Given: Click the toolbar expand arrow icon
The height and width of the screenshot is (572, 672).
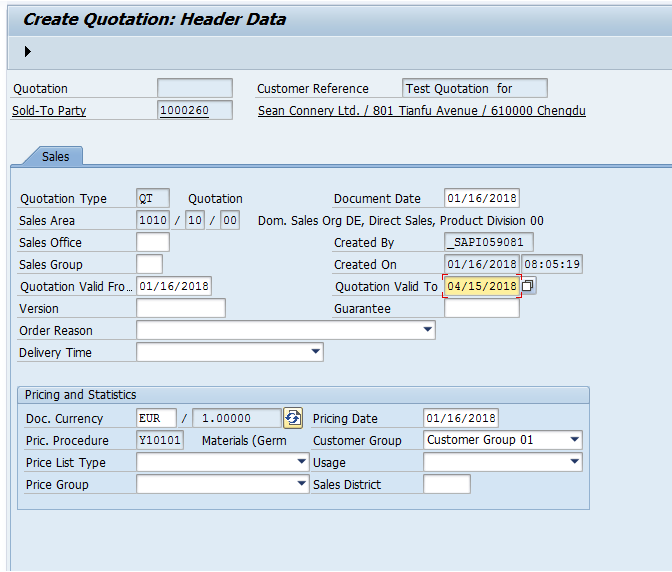Looking at the screenshot, I should [27, 52].
